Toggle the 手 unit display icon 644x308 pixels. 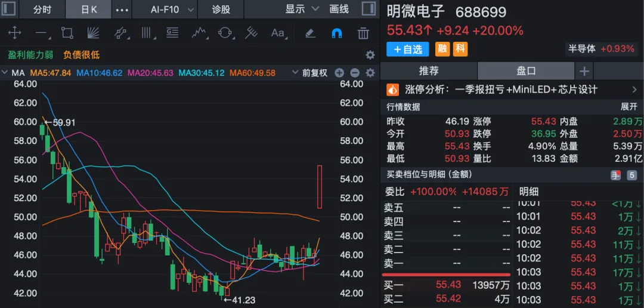pyautogui.click(x=616, y=175)
